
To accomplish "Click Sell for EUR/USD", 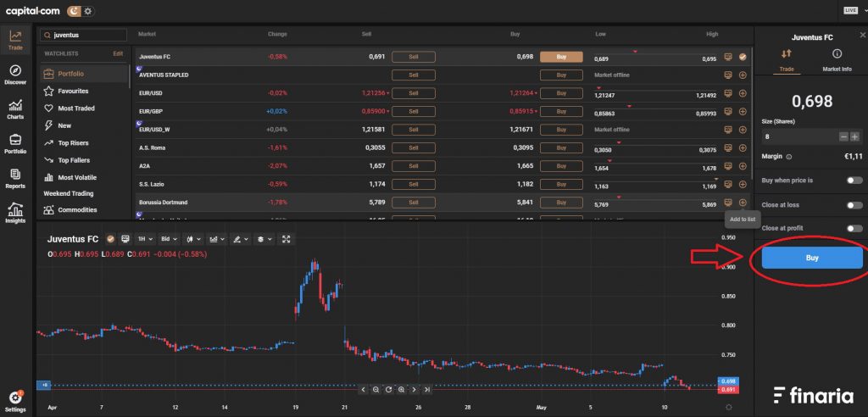I will pyautogui.click(x=414, y=93).
